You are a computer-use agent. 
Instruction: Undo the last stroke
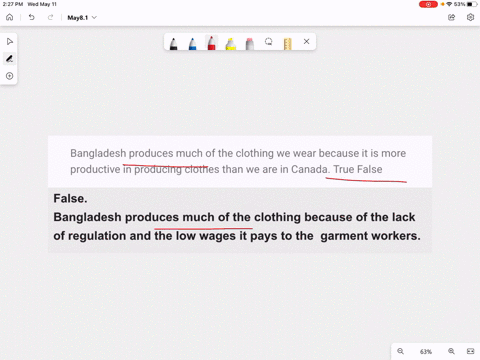click(31, 17)
